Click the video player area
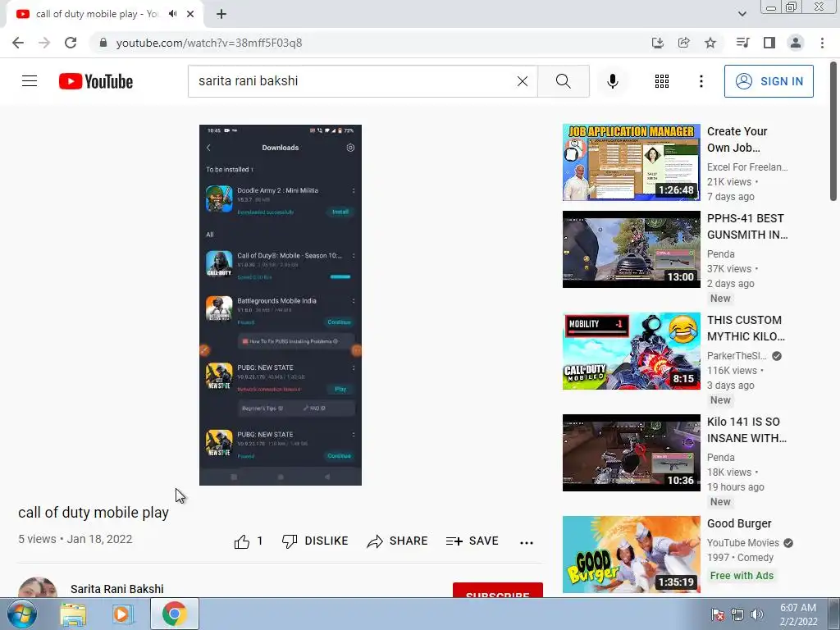Screen dimensions: 840x630 (x=281, y=305)
